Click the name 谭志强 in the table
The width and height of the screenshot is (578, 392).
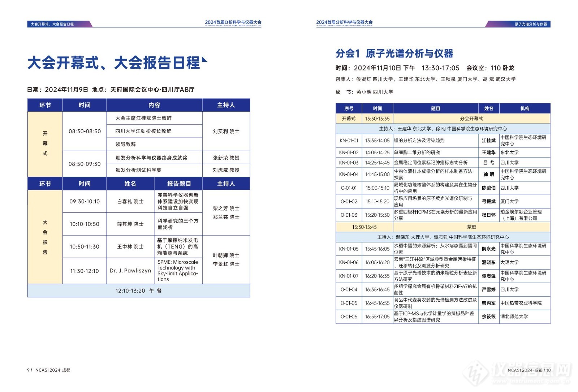pos(489,276)
